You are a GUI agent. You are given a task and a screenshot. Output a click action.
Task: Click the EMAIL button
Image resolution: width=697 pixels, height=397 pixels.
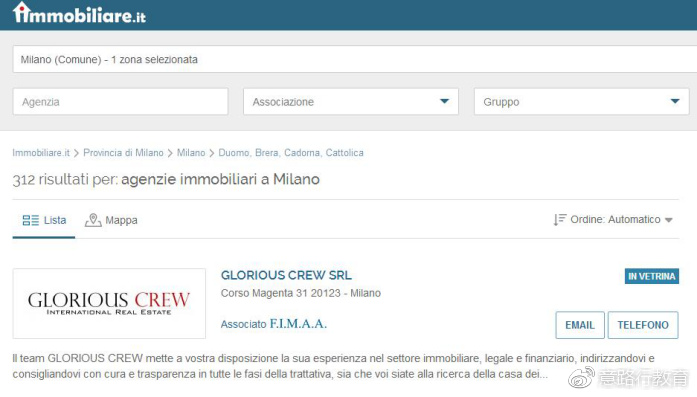click(x=580, y=325)
